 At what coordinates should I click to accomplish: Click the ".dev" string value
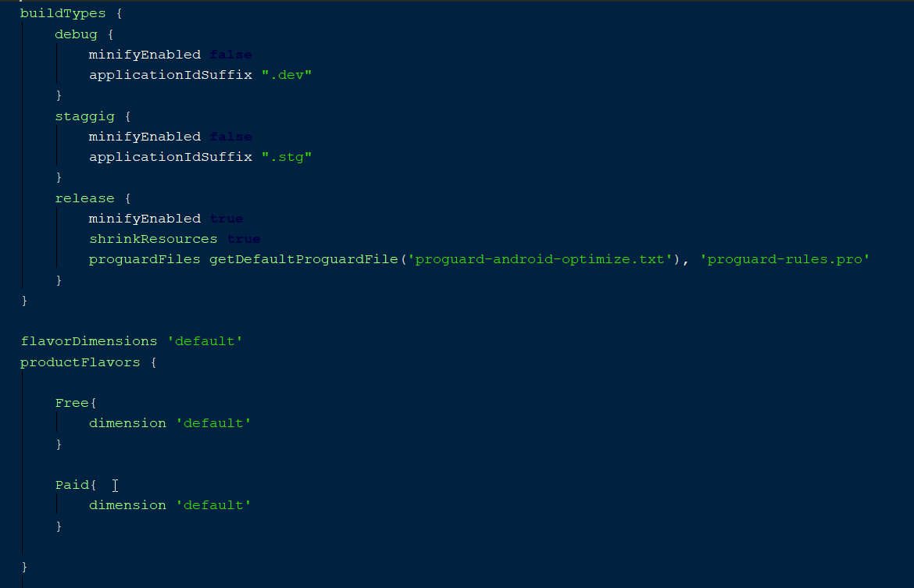coord(287,75)
